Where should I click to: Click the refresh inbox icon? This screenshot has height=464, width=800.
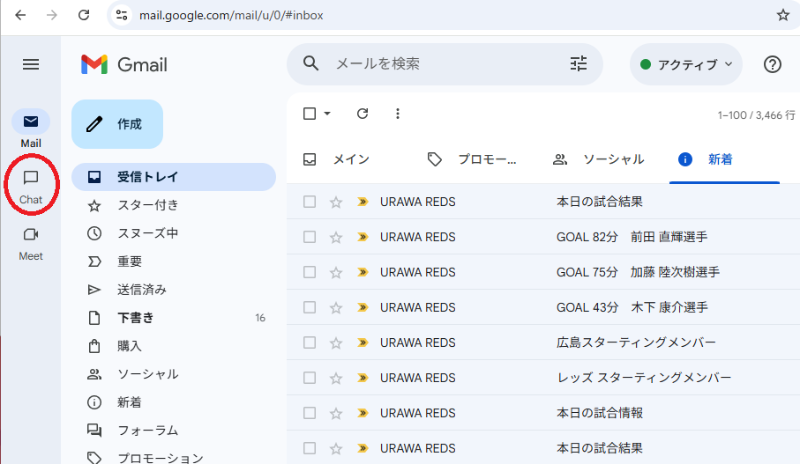(362, 114)
